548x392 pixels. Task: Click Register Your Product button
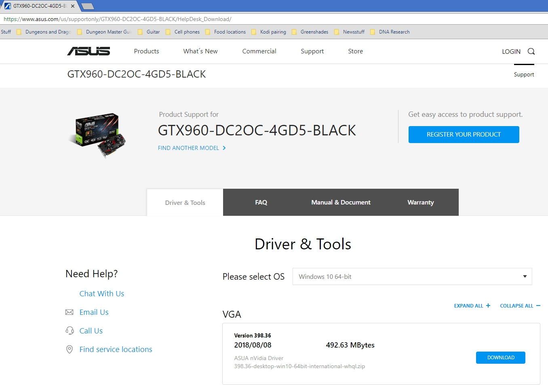tap(464, 135)
